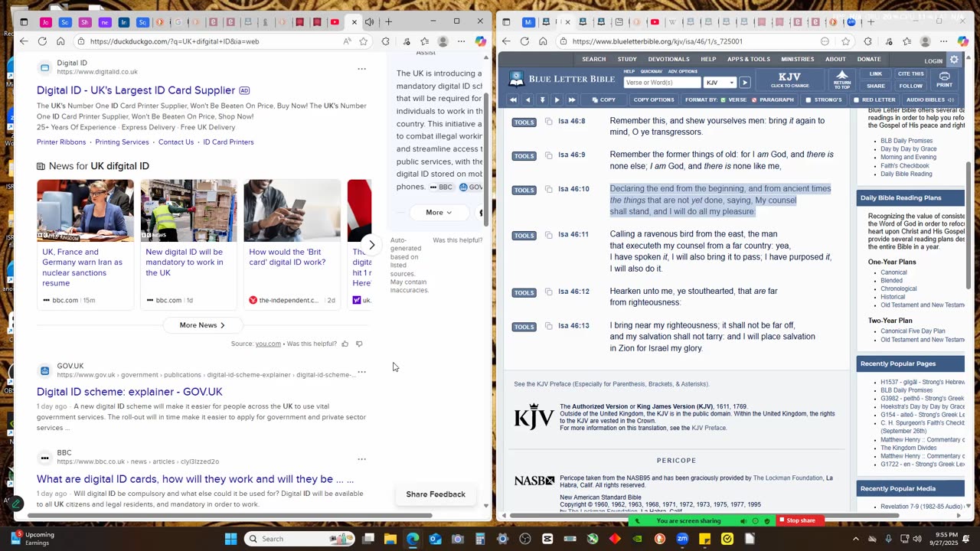Copy verse Isa 46:12 using its copy icon
Image resolution: width=980 pixels, height=551 pixels.
[548, 292]
